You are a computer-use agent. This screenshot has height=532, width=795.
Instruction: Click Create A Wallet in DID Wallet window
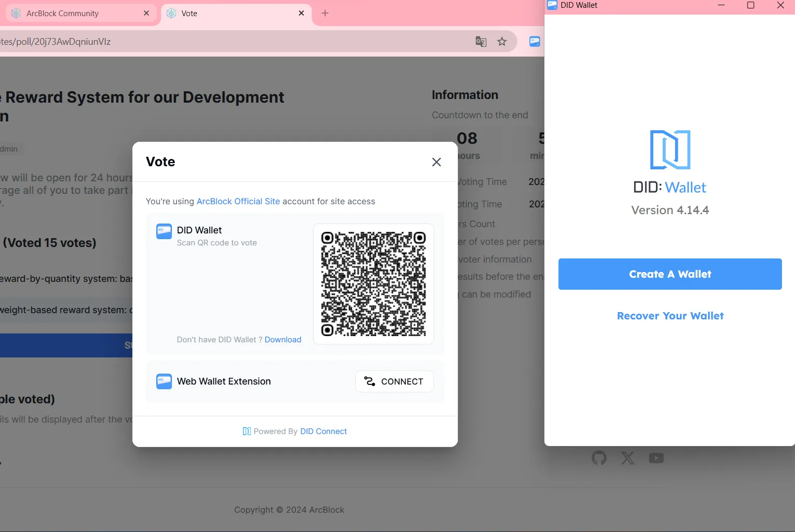670,274
